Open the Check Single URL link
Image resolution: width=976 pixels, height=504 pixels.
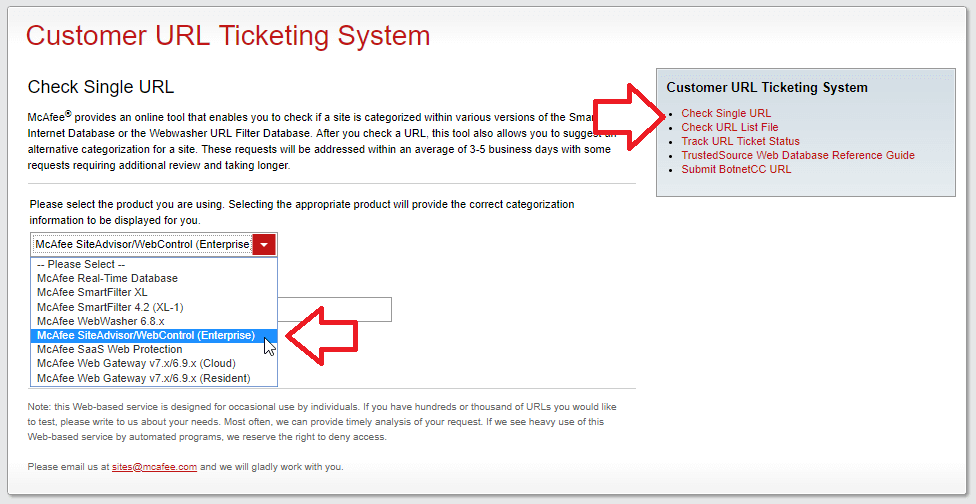[726, 113]
